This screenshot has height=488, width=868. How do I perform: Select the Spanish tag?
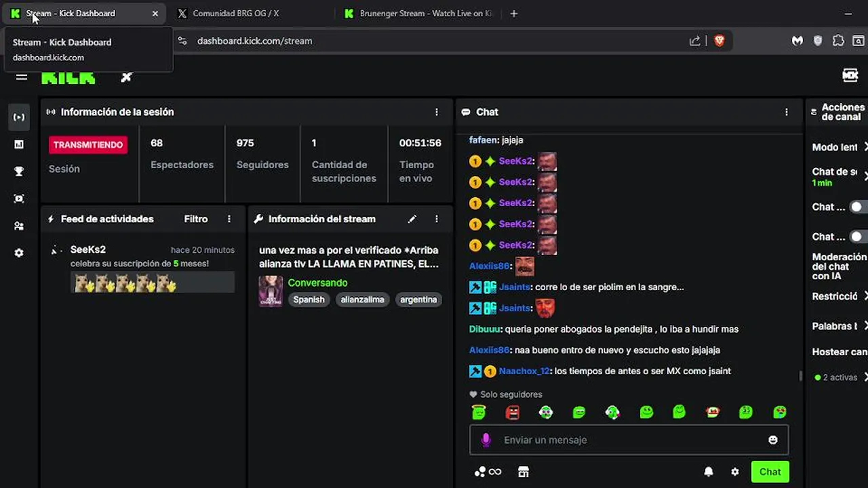pos(309,300)
